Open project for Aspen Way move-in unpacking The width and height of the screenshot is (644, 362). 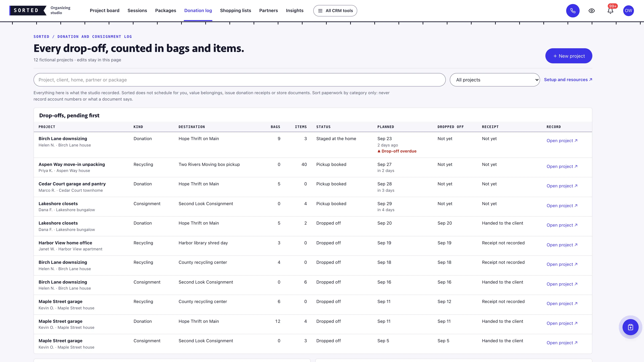pos(562,166)
